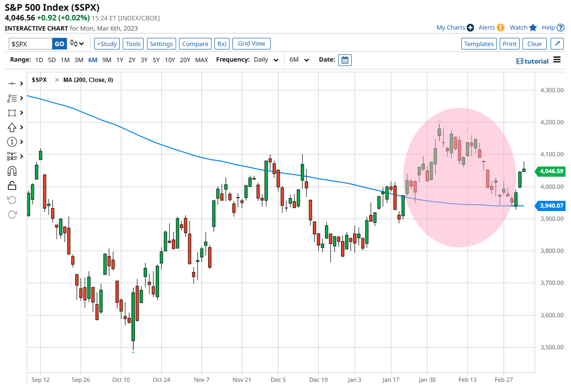This screenshot has height=392, width=571.
Task: Open the hamburger menu icon
Action: (557, 60)
